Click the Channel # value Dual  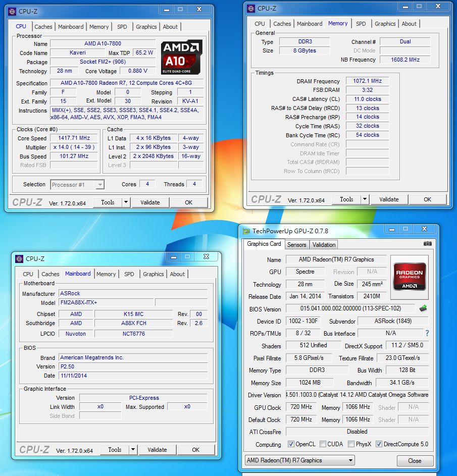tap(405, 41)
